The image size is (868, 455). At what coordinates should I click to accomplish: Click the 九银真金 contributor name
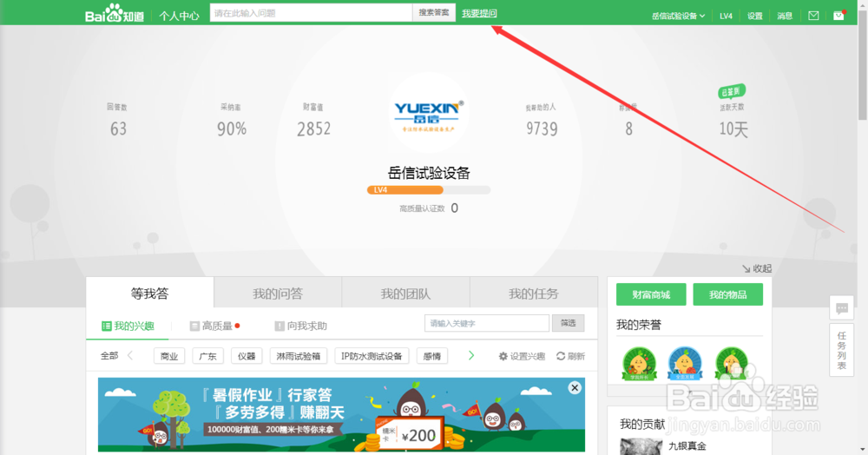[x=687, y=445]
